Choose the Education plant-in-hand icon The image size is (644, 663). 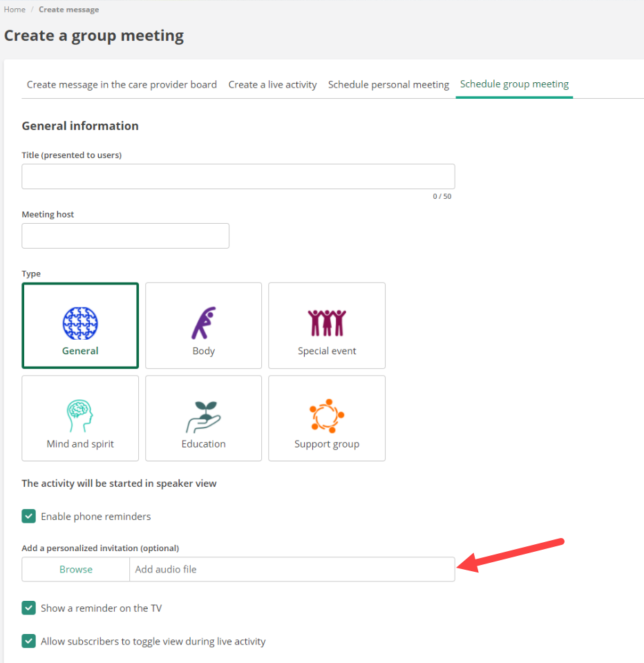coord(203,416)
